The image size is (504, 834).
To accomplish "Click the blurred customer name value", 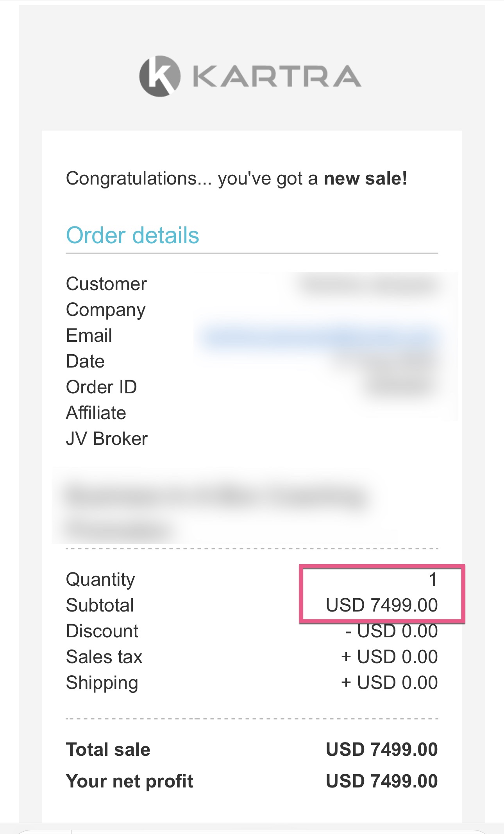I will [x=367, y=285].
